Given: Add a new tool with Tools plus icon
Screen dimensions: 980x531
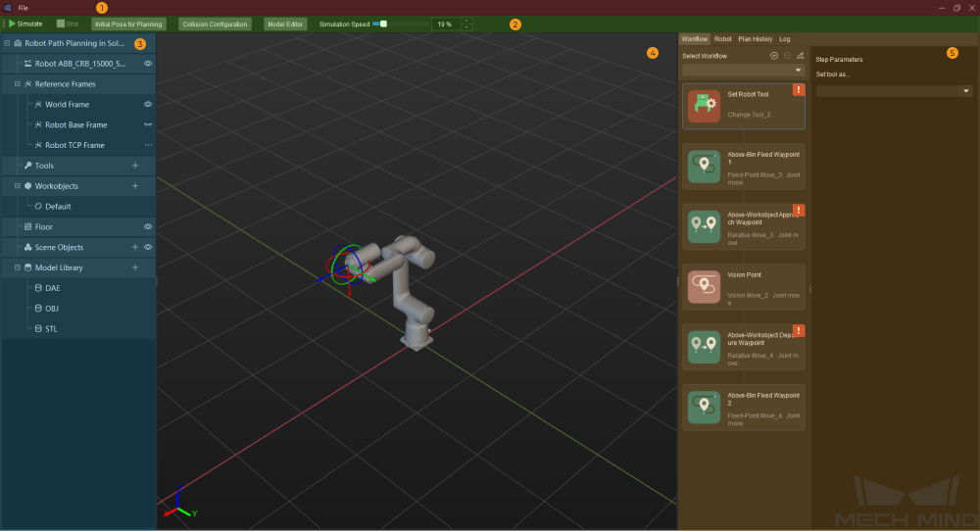Looking at the screenshot, I should [135, 166].
